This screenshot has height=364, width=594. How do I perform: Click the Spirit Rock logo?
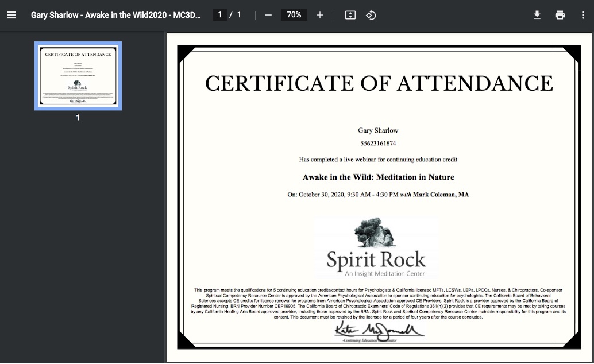click(376, 247)
